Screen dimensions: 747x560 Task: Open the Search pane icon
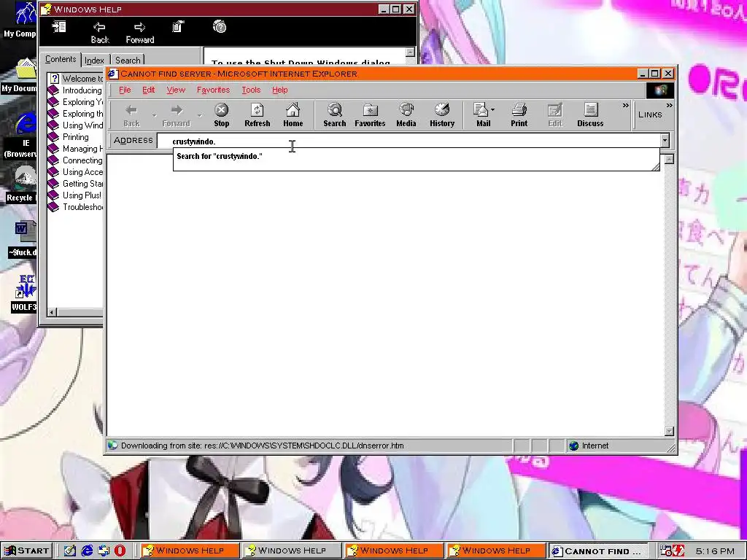coord(334,115)
